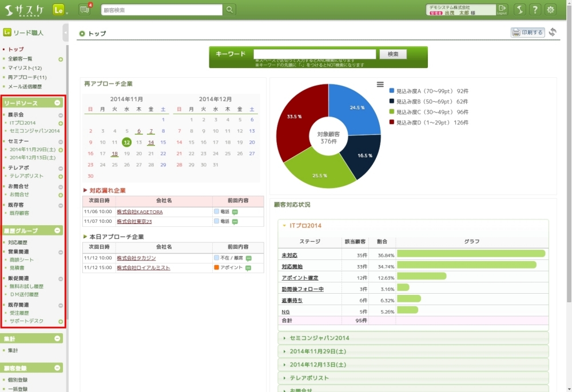The height and width of the screenshot is (392, 572).
Task: Click the 検索 keyword search button
Action: click(x=393, y=54)
